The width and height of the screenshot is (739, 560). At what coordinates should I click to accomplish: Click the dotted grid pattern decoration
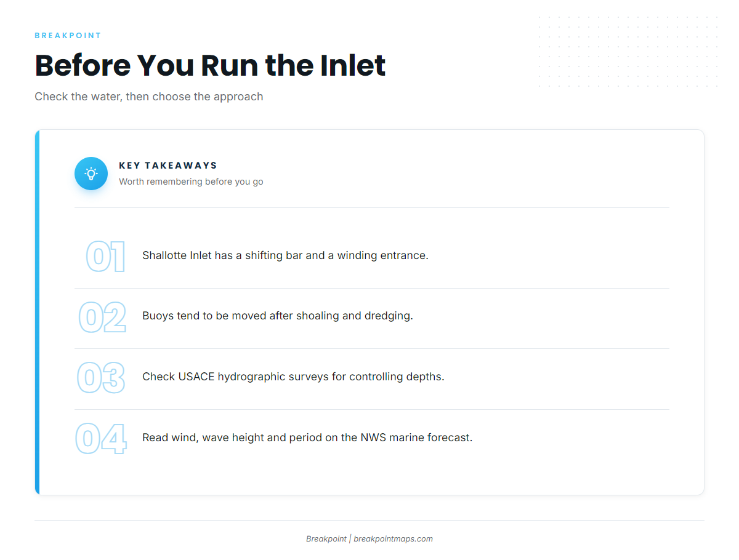(x=628, y=52)
